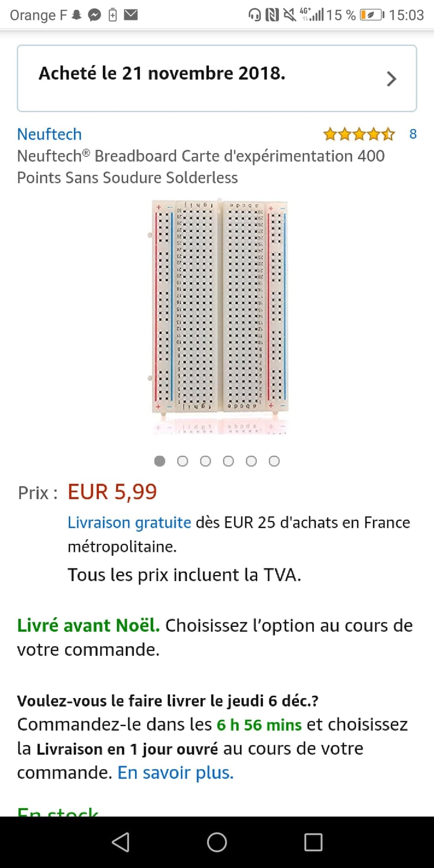The image size is (434, 868).
Task: Select the sixth image carousel dot
Action: pyautogui.click(x=274, y=461)
